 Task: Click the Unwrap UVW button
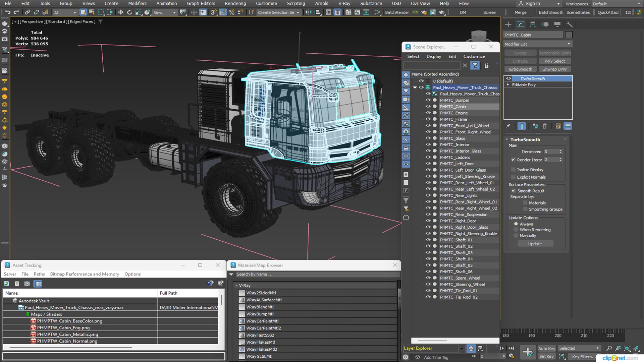pyautogui.click(x=554, y=69)
